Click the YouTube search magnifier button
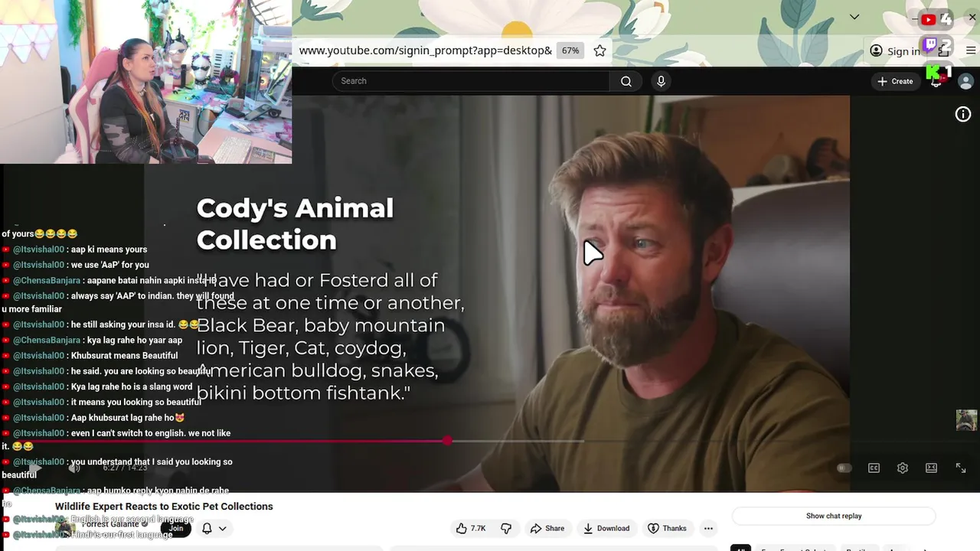Screen dimensions: 980x551 tap(626, 81)
